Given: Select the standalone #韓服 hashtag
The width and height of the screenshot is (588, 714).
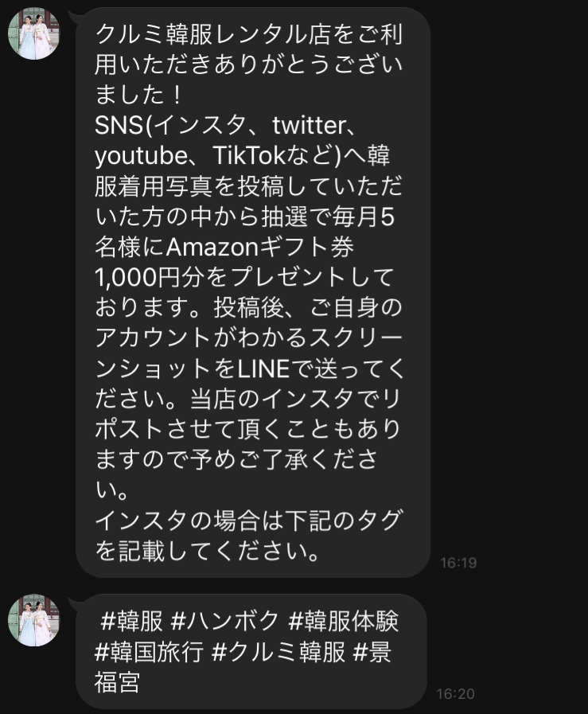Looking at the screenshot, I should coord(131,622).
